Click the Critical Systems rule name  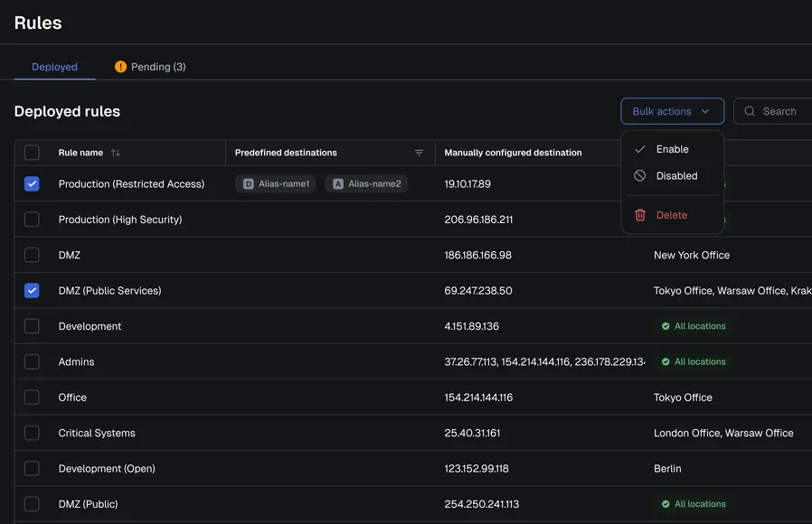tap(97, 433)
